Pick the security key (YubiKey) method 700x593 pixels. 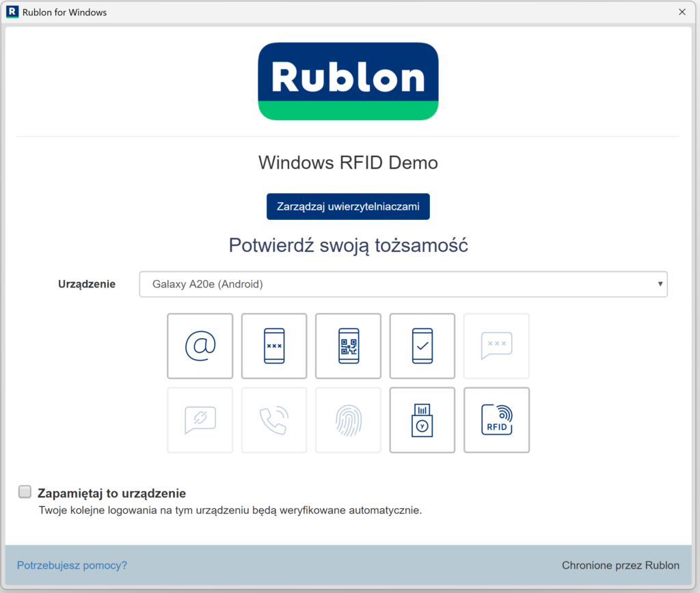click(422, 419)
